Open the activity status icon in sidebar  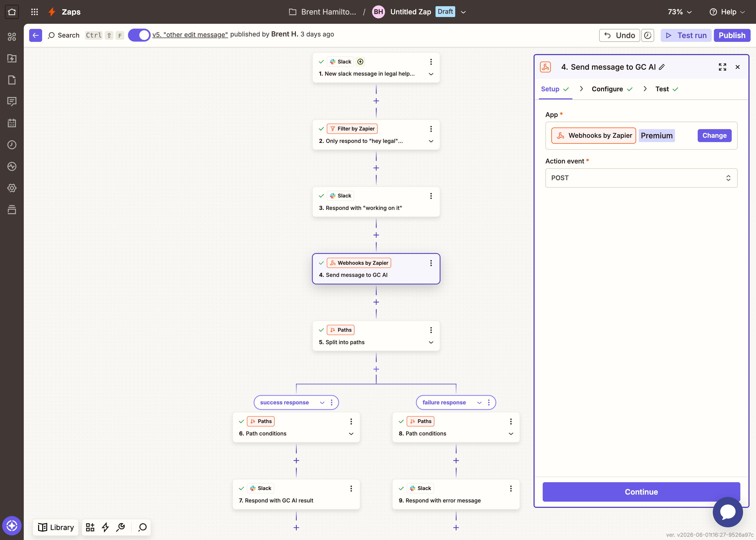pyautogui.click(x=12, y=166)
